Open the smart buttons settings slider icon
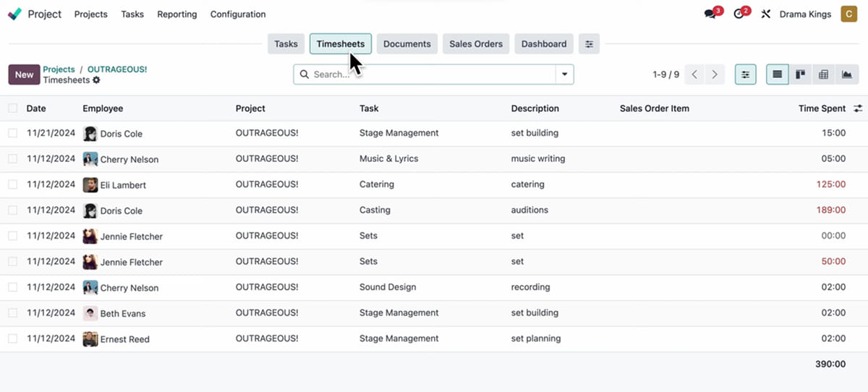868x392 pixels. point(589,44)
